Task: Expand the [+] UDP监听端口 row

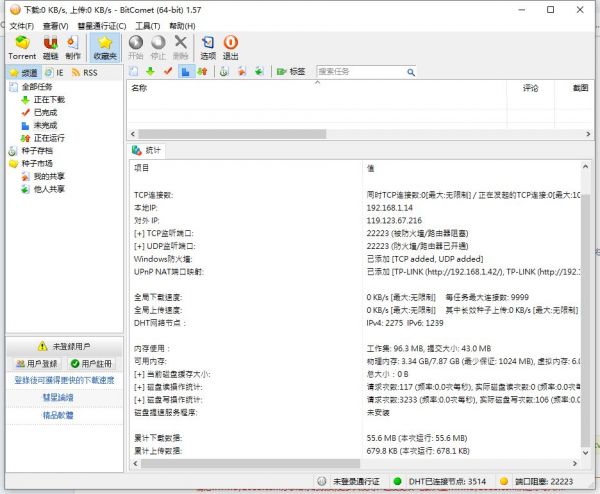Action: pyautogui.click(x=165, y=246)
